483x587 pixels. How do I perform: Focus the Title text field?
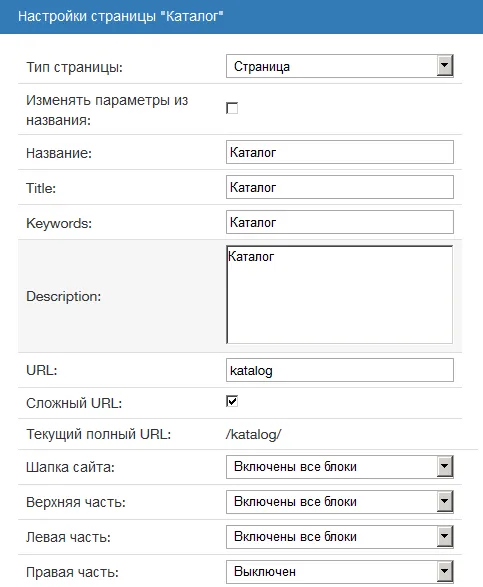340,187
